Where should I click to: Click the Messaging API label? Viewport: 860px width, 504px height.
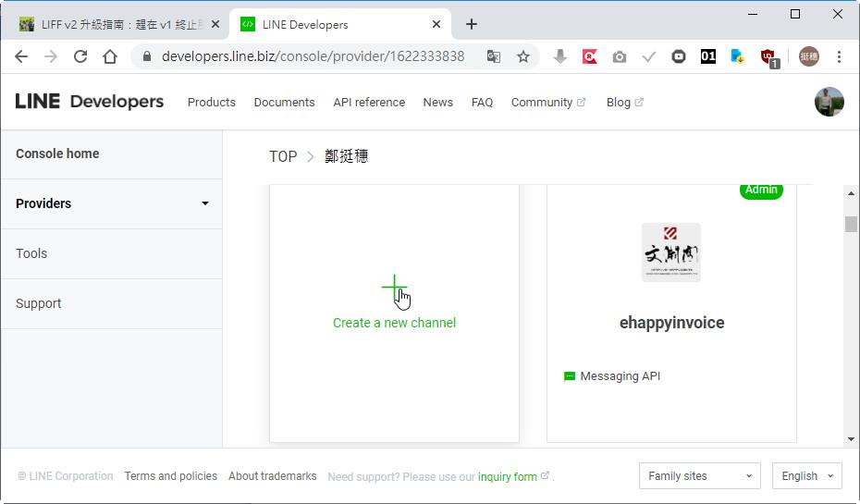(x=620, y=376)
